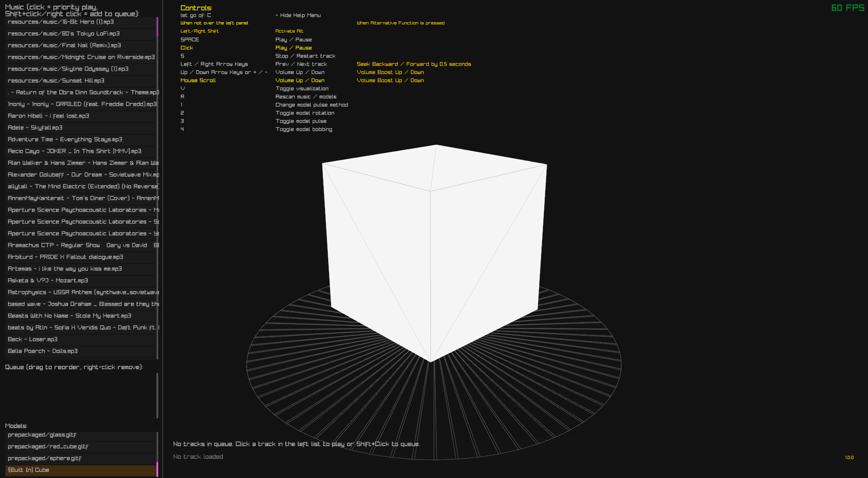Click the "Rescan music / models" help entry
868x478 pixels.
[x=306, y=97]
